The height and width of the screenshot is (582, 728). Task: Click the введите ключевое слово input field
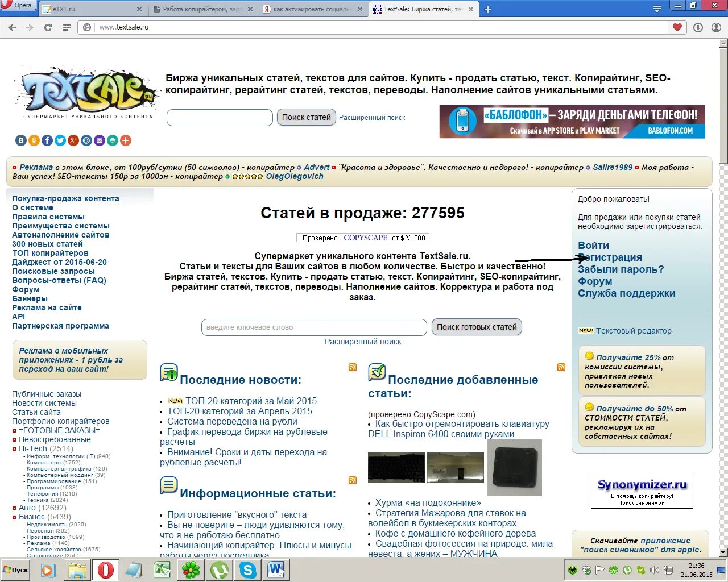click(x=314, y=327)
